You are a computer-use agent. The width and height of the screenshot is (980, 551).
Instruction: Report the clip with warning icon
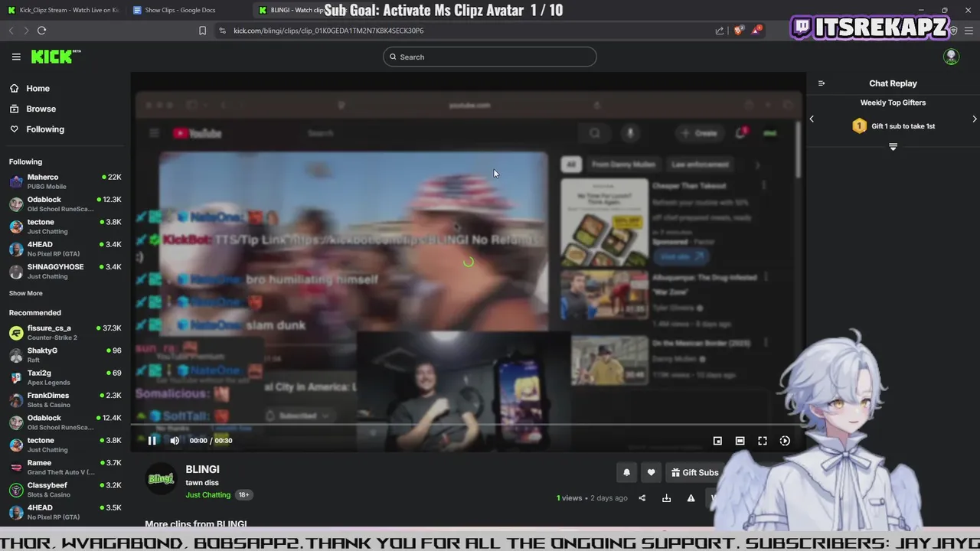coord(691,498)
